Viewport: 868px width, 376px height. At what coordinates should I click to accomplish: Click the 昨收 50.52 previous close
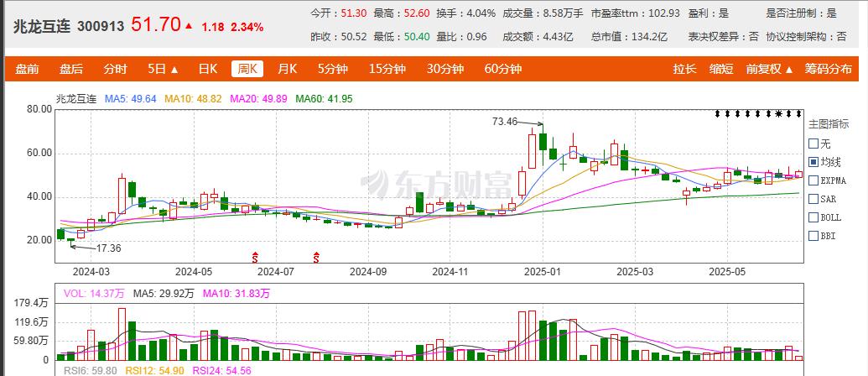(338, 37)
